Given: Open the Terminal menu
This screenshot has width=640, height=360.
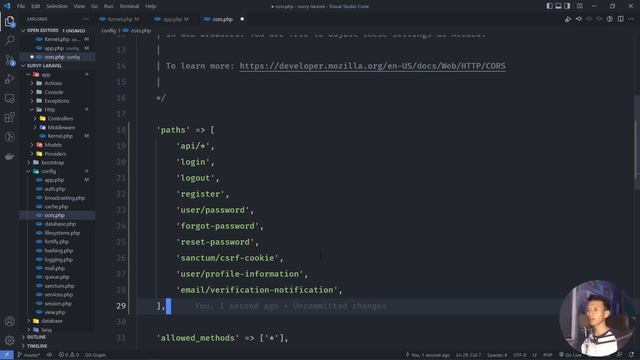Looking at the screenshot, I should pyautogui.click(x=129, y=6).
